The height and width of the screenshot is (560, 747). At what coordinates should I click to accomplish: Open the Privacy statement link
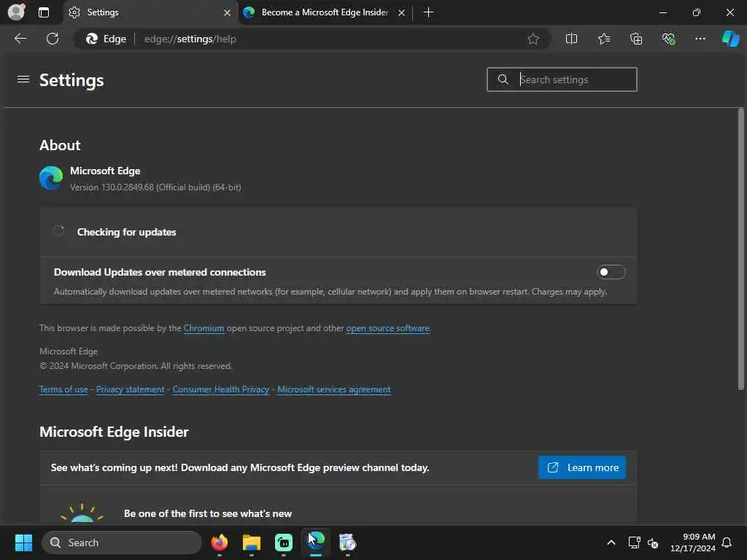(130, 389)
